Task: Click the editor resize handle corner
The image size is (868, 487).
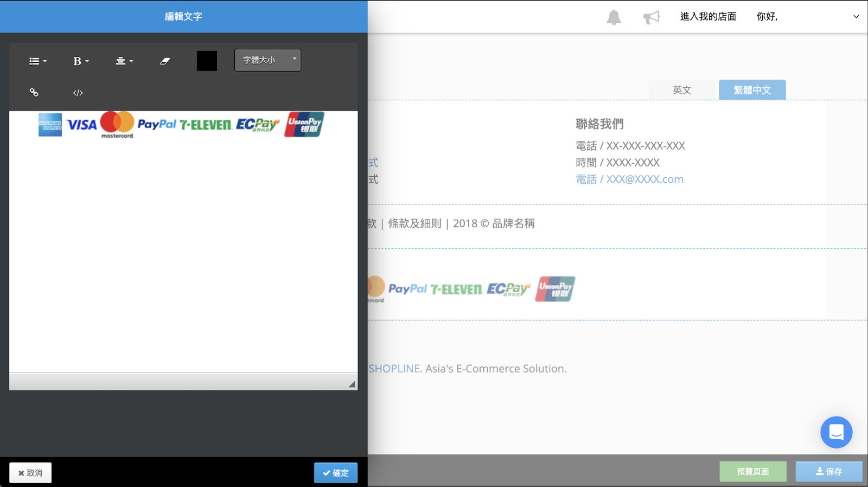Action: tap(352, 384)
